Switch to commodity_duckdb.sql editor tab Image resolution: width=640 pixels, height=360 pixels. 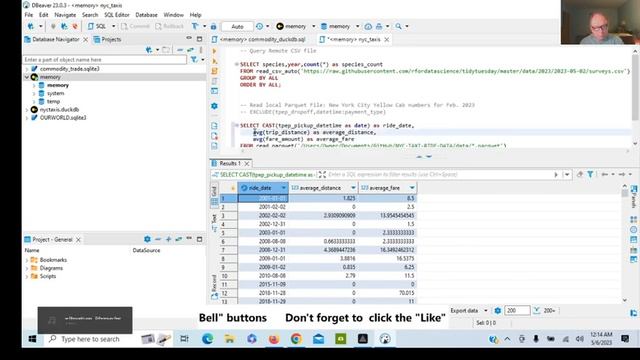tap(259, 40)
